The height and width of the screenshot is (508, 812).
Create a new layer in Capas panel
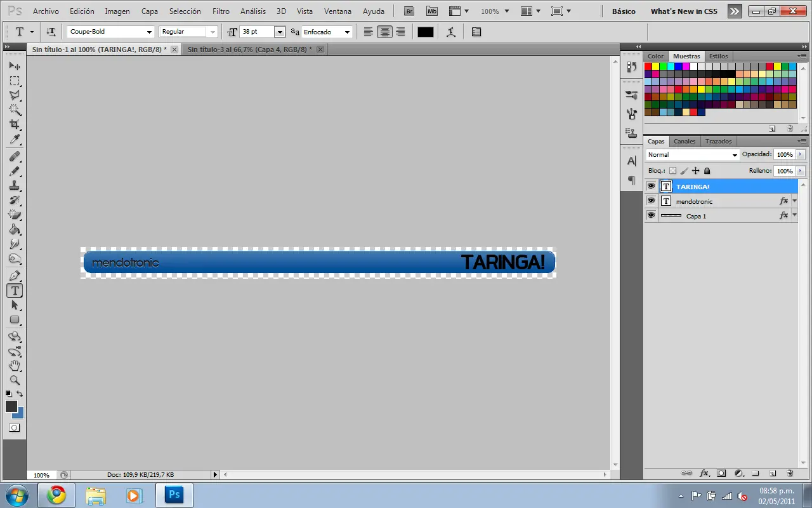pos(773,473)
